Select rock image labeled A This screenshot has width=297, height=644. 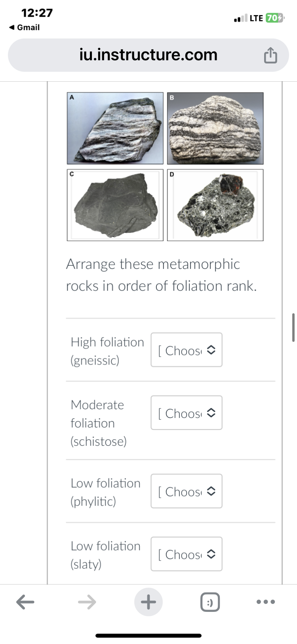pyautogui.click(x=115, y=128)
